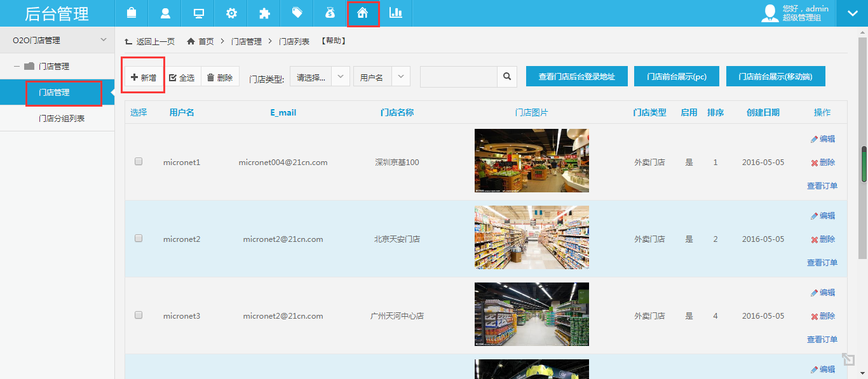
Task: Click the 门店类型 column header
Action: tap(649, 112)
